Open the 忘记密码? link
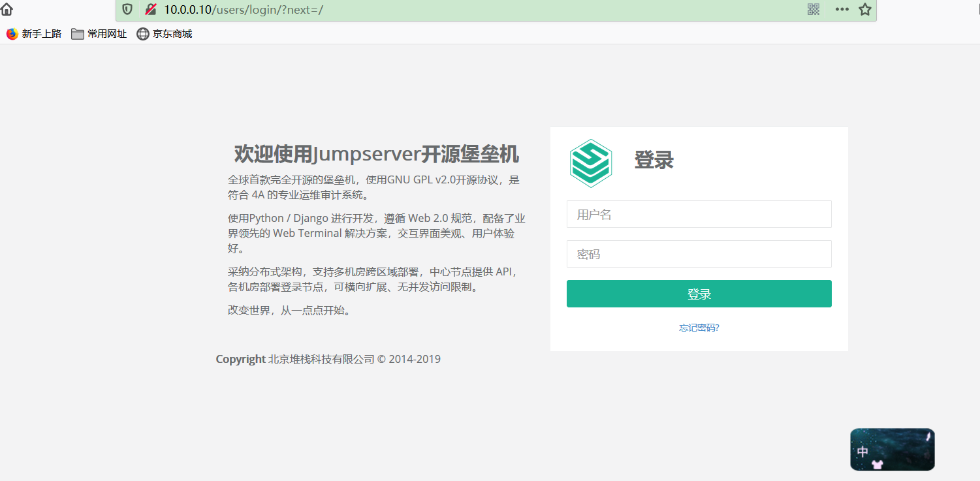Screen dimensions: 980x481 [x=699, y=328]
